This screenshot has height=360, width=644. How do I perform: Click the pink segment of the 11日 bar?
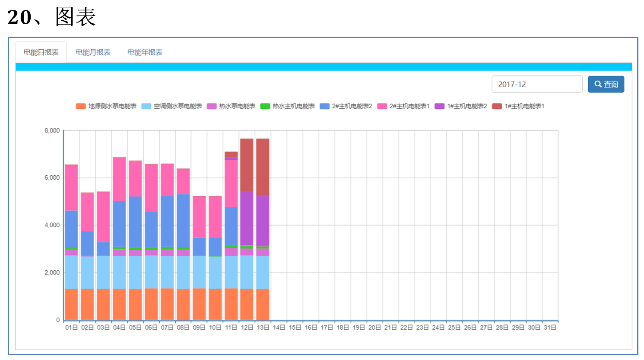pos(231,183)
